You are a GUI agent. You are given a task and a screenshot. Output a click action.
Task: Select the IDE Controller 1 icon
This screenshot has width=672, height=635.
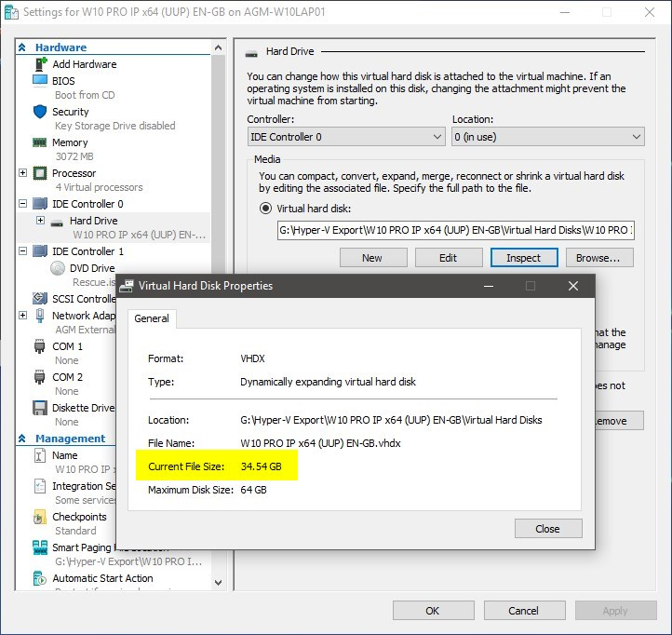pyautogui.click(x=40, y=251)
